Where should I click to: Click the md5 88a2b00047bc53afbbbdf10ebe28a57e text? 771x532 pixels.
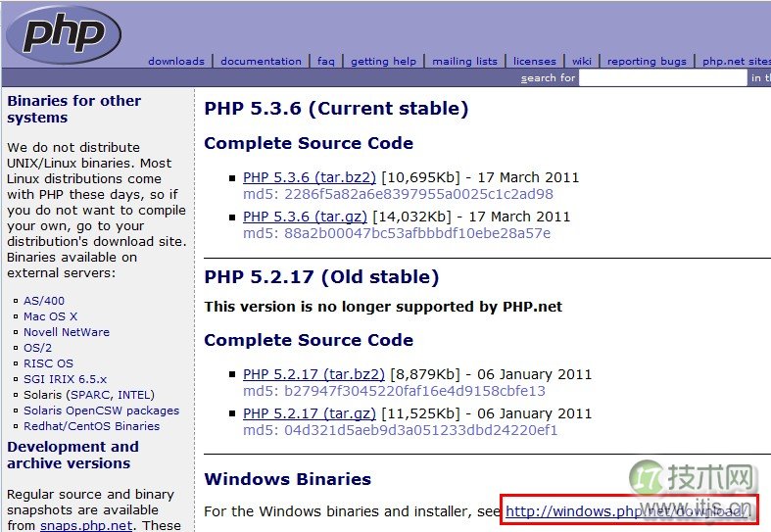(x=397, y=233)
